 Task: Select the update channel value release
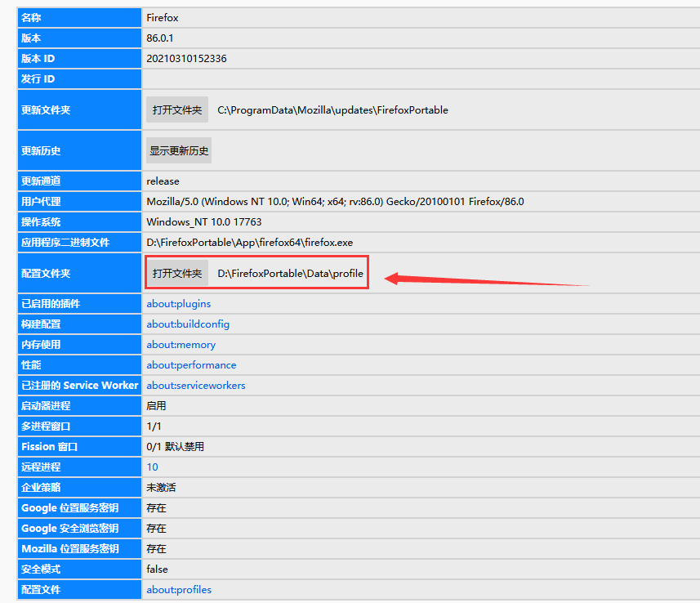163,181
